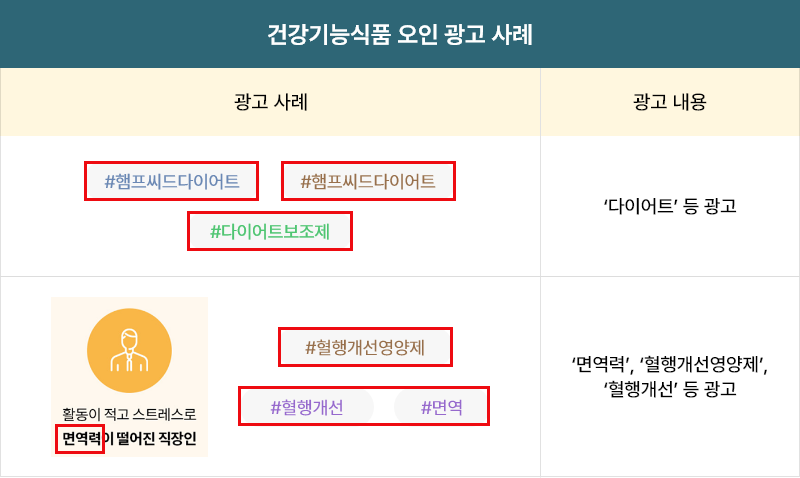This screenshot has height=478, width=800.
Task: Select the purple #혈행개선 pill tag
Action: point(307,407)
